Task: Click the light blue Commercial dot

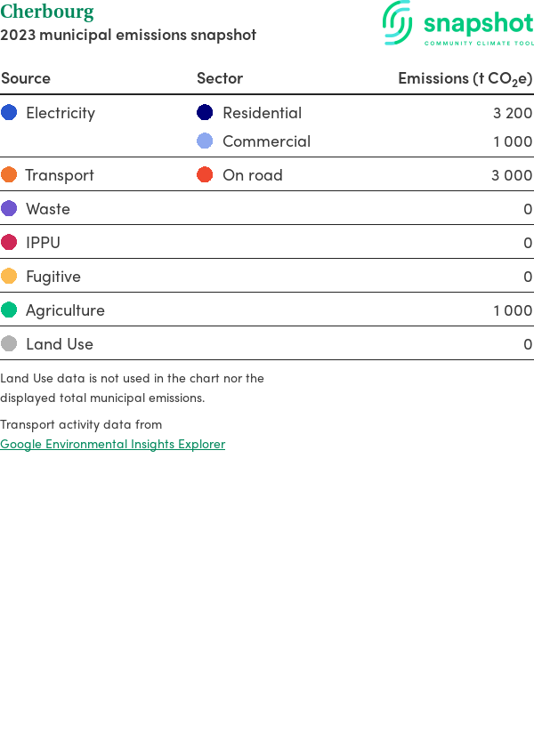Action: tap(205, 141)
